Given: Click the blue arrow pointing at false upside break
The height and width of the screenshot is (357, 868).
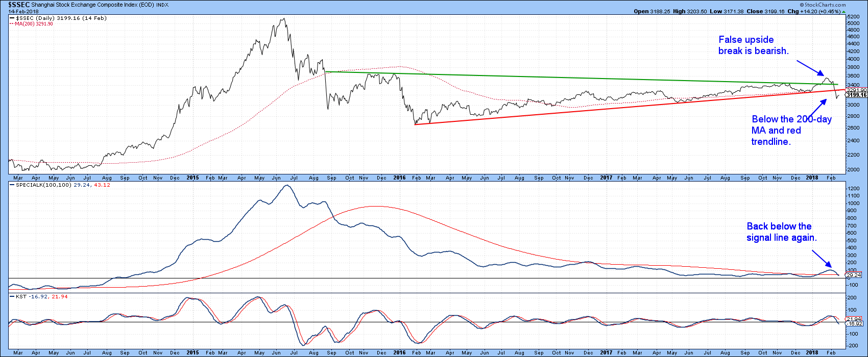Looking at the screenshot, I should tap(810, 67).
